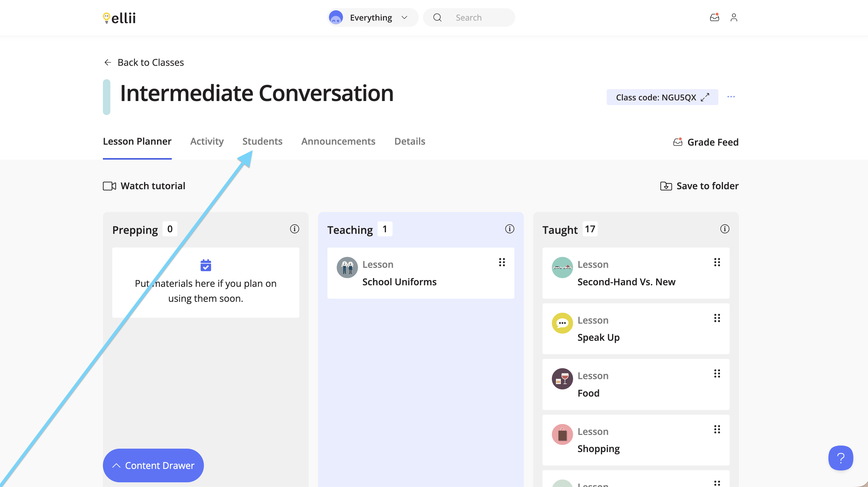Switch to the Lesson Planner tab
868x487 pixels.
point(137,141)
